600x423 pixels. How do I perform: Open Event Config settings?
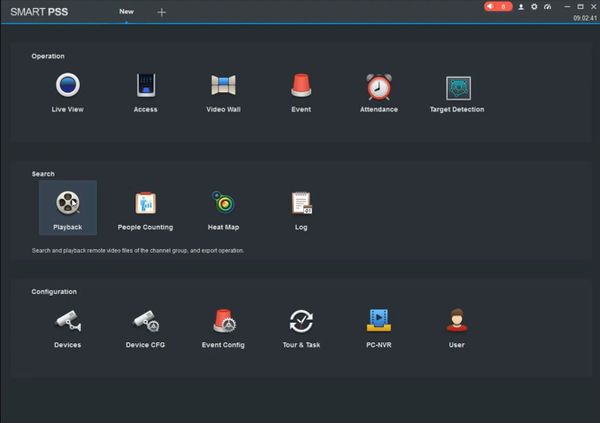[223, 328]
